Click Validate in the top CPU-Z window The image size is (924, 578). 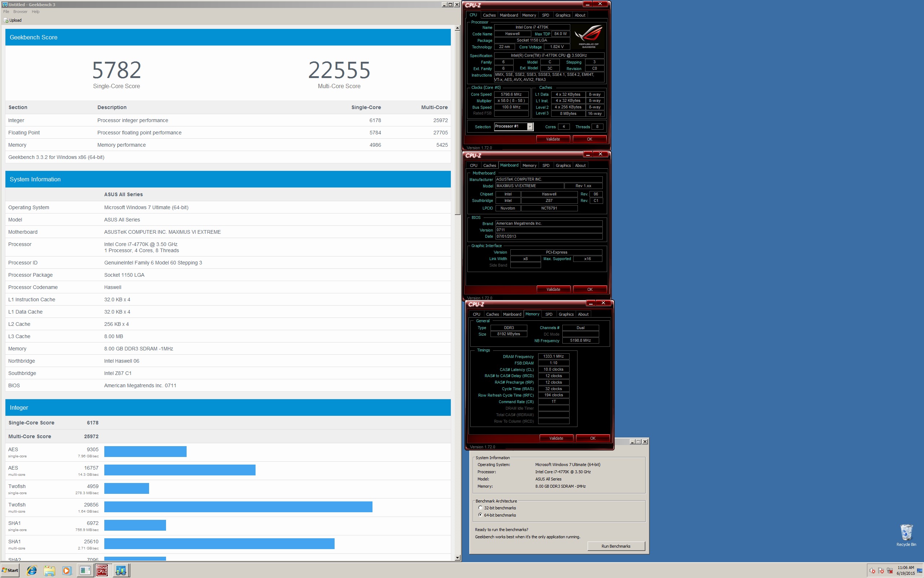click(553, 139)
